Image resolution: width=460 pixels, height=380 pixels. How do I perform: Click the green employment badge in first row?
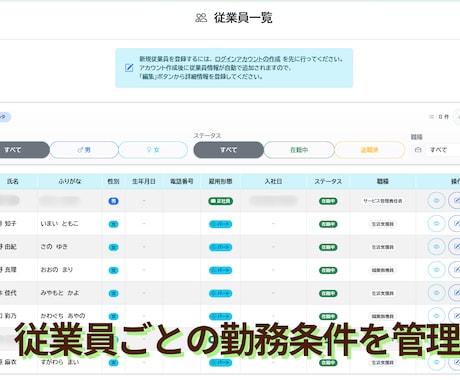220,201
